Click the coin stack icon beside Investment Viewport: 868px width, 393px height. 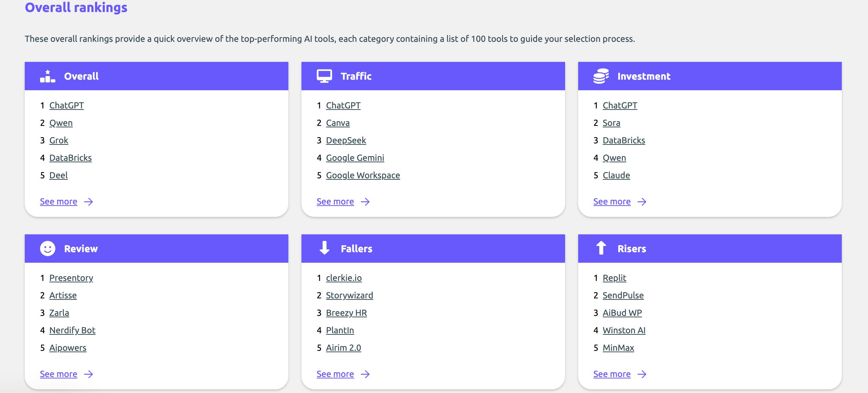[x=601, y=76]
